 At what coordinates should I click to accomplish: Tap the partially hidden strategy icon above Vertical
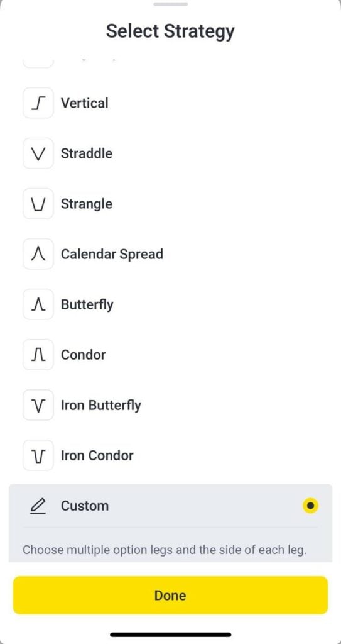click(x=38, y=64)
